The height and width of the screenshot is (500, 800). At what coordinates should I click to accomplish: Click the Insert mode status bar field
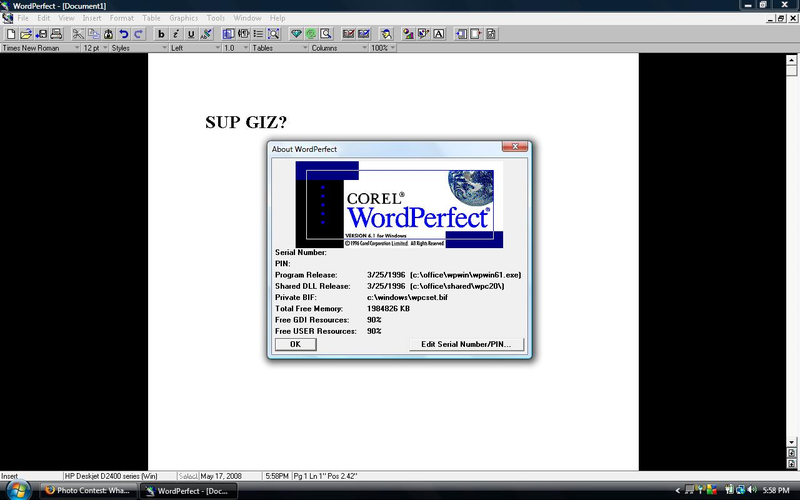point(31,476)
